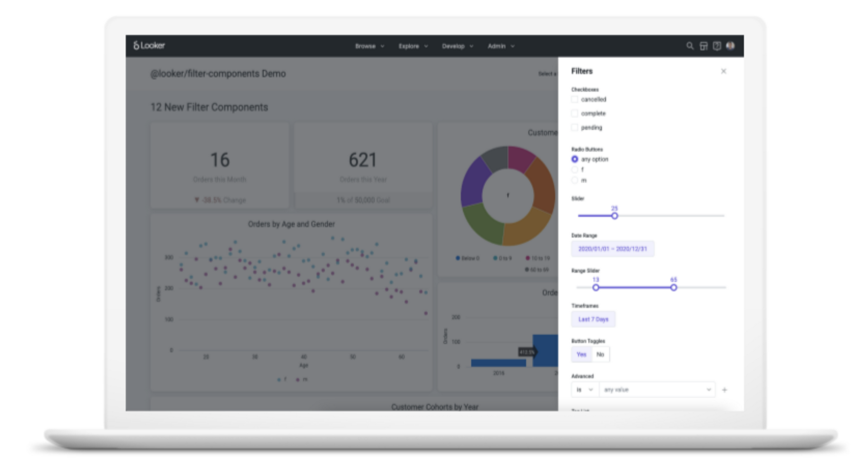The width and height of the screenshot is (868, 475).
Task: Open the 'any value' dropdown
Action: coord(657,389)
